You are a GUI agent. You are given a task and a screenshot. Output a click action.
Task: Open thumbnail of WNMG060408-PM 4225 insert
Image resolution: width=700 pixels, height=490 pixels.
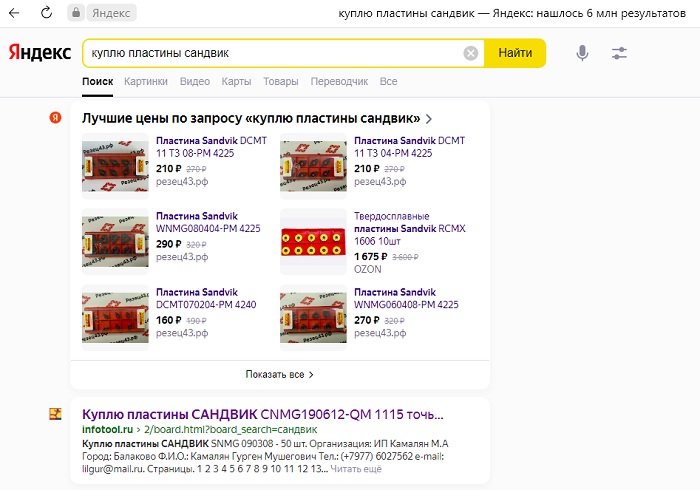pyautogui.click(x=313, y=318)
